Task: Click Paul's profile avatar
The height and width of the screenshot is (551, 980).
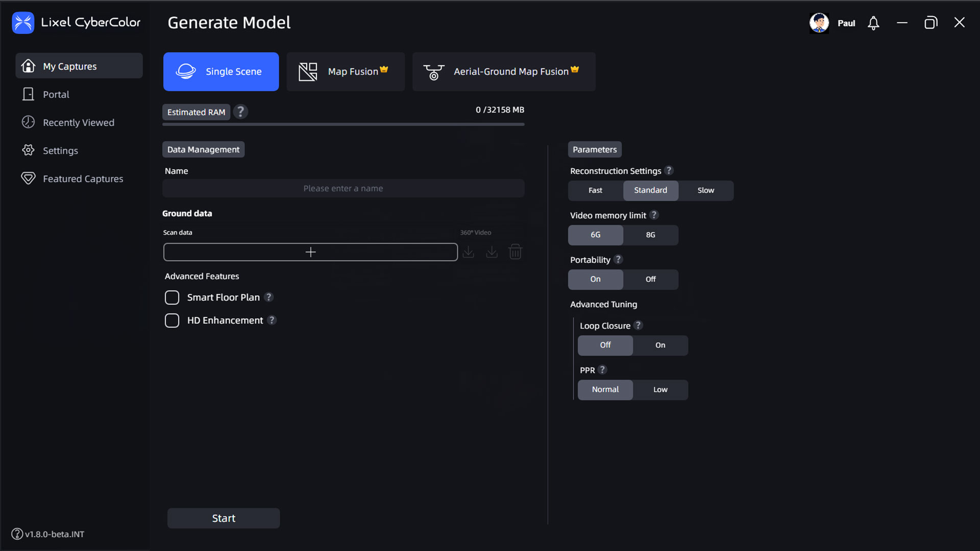Action: point(819,23)
